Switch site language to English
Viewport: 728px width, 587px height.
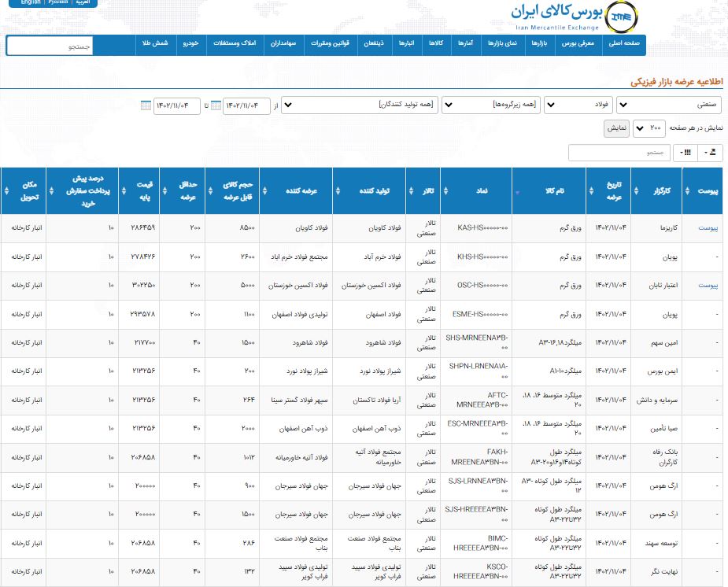31,2
